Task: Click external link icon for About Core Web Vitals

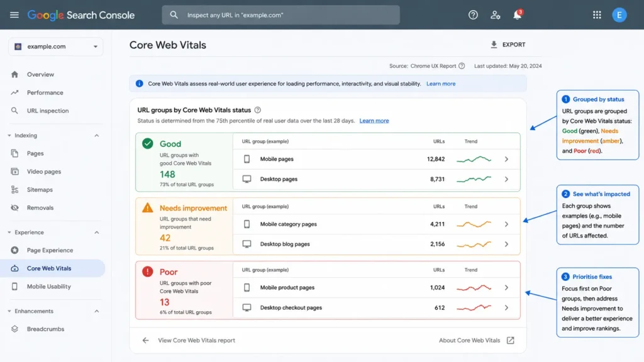Action: point(510,340)
